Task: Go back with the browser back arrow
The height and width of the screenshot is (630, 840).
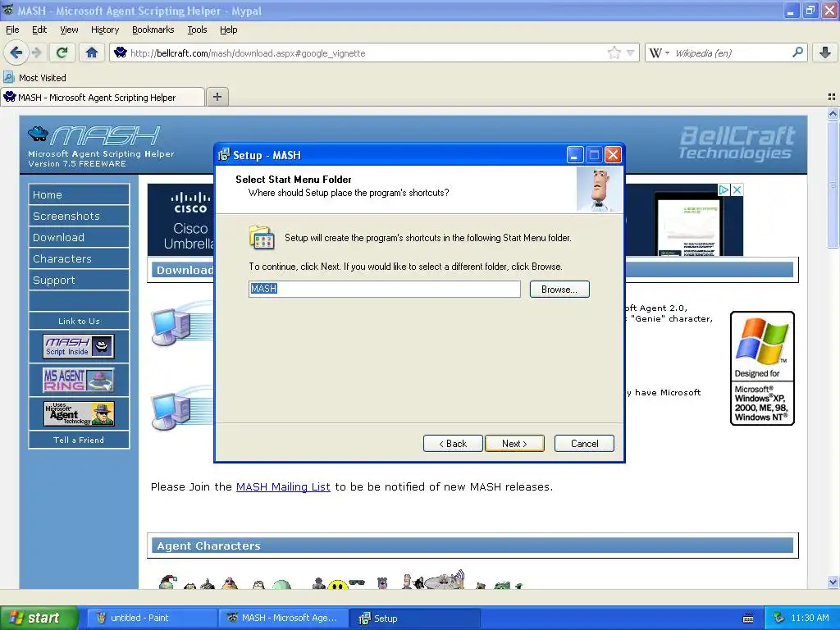Action: tap(16, 52)
